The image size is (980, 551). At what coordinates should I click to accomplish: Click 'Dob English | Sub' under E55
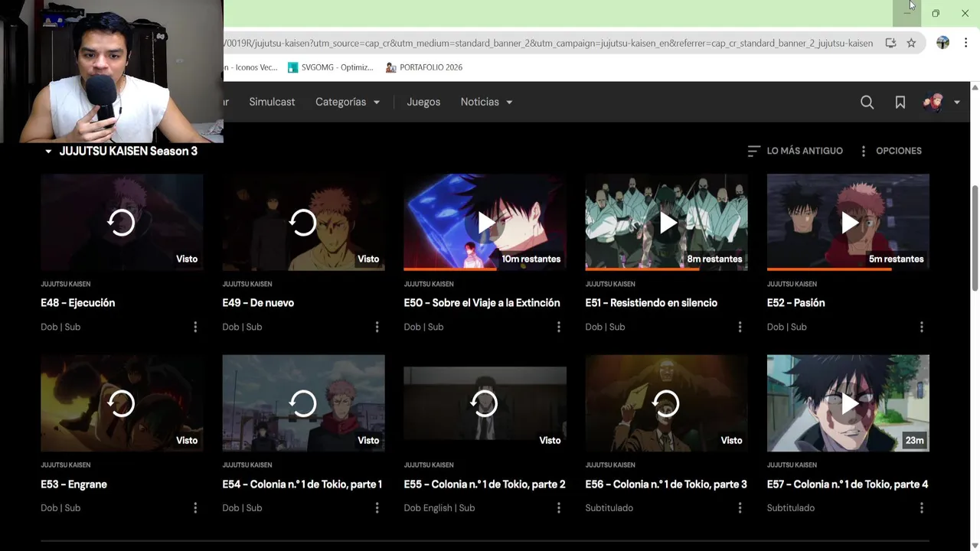439,507
